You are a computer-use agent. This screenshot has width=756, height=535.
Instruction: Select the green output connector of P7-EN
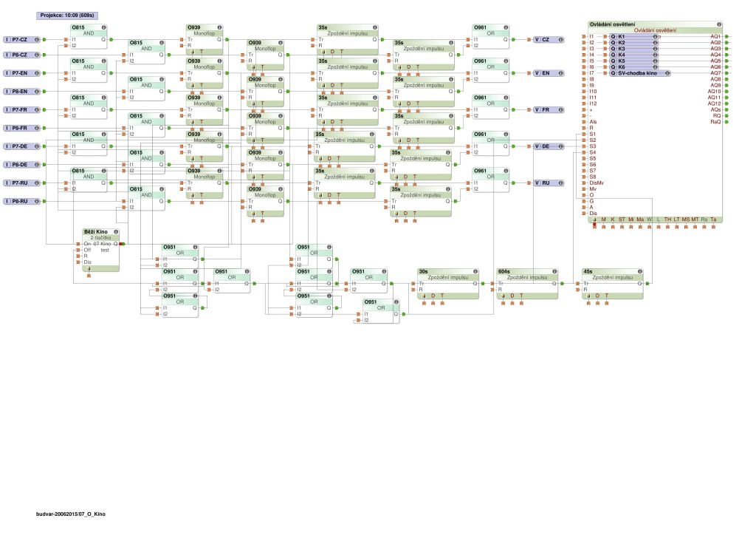pos(44,73)
